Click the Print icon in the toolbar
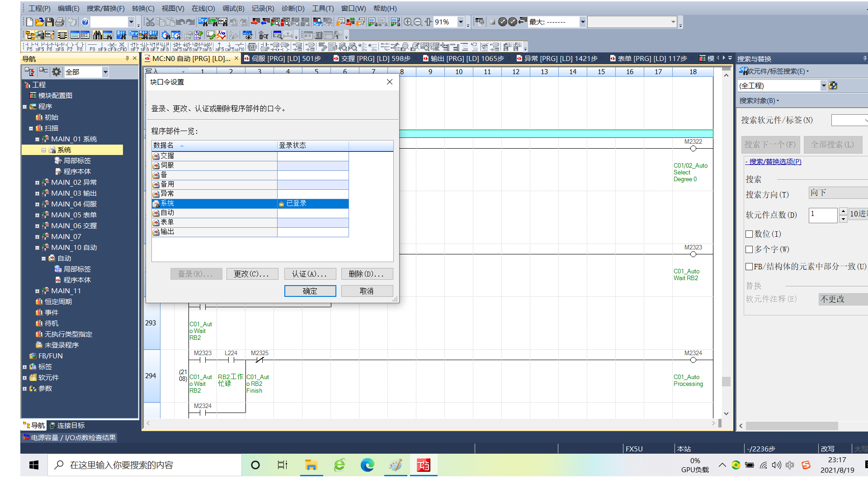The height and width of the screenshot is (488, 868). click(x=59, y=22)
